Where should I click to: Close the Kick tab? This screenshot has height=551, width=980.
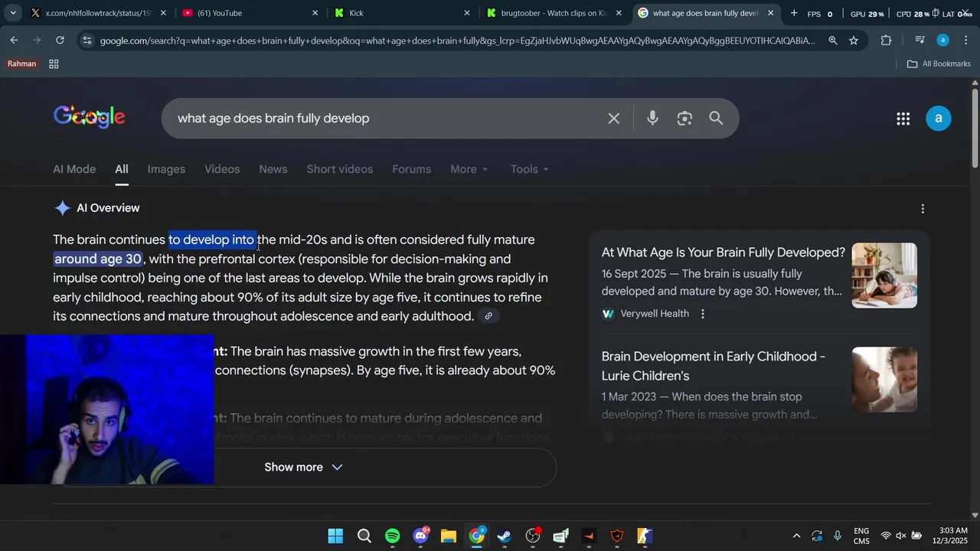(x=467, y=13)
